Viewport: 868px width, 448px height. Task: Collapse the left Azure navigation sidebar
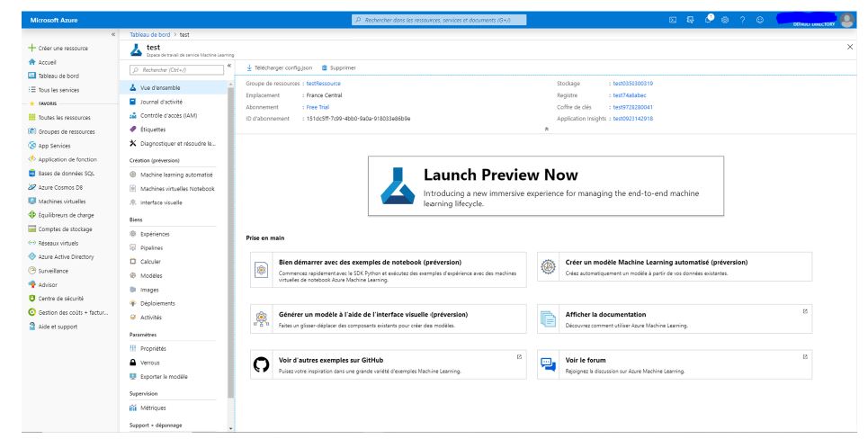tap(112, 34)
